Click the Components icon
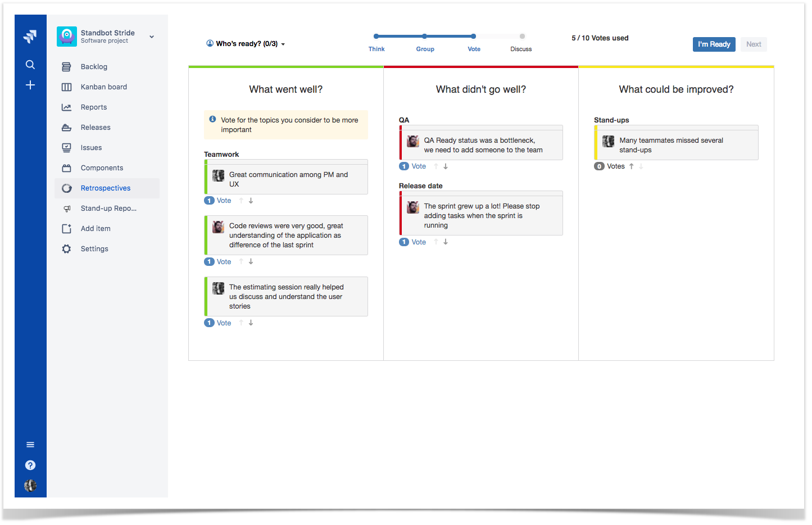Viewport: 812px width, 525px height. click(66, 168)
